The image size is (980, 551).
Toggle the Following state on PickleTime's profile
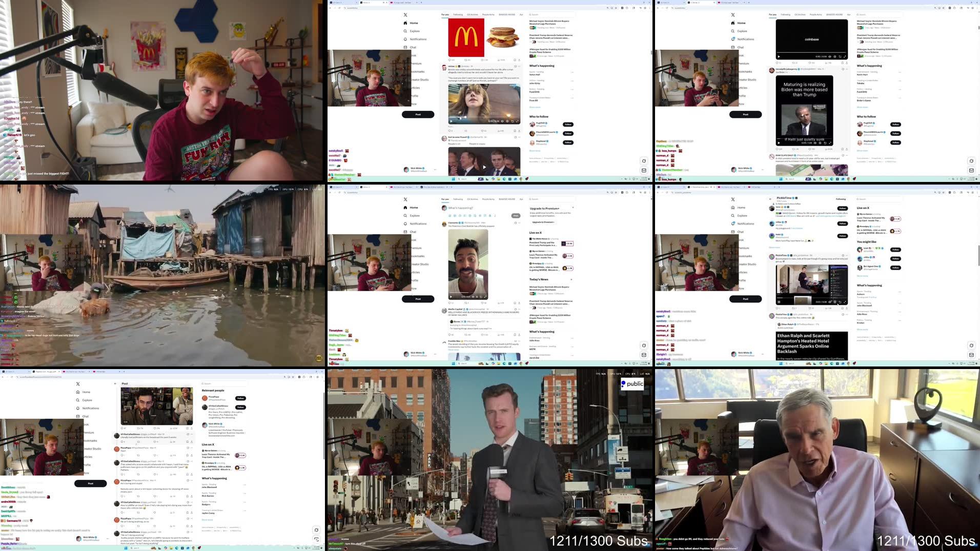coord(841,199)
